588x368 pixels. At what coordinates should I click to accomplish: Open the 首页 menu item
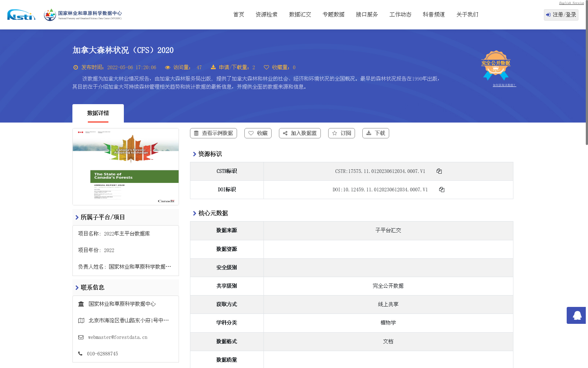(x=239, y=14)
